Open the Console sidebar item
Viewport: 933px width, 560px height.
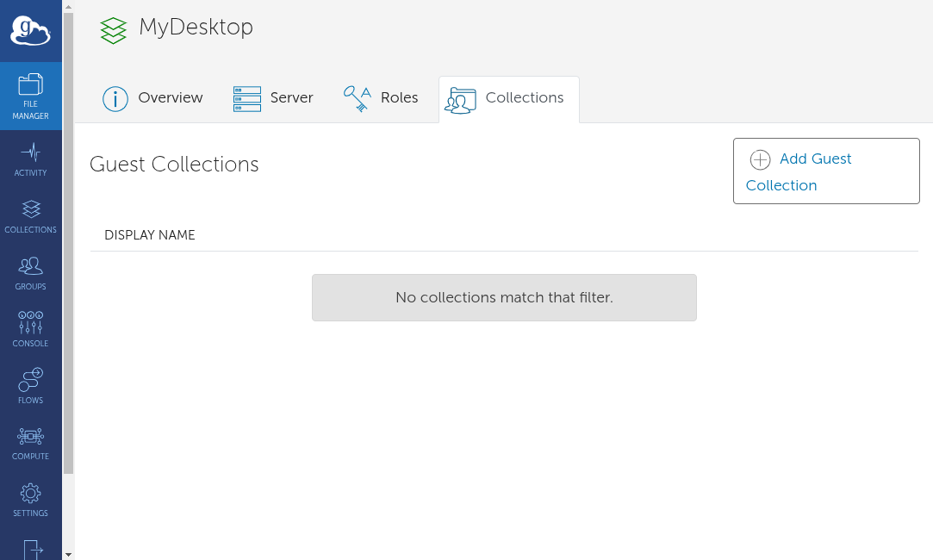[x=30, y=329]
